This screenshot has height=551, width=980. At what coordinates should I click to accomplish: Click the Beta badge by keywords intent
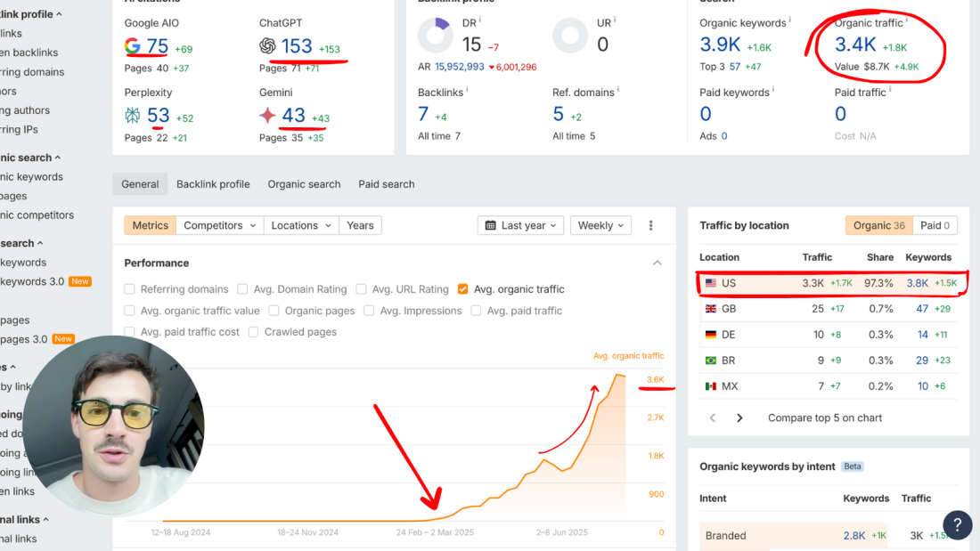[x=853, y=466]
